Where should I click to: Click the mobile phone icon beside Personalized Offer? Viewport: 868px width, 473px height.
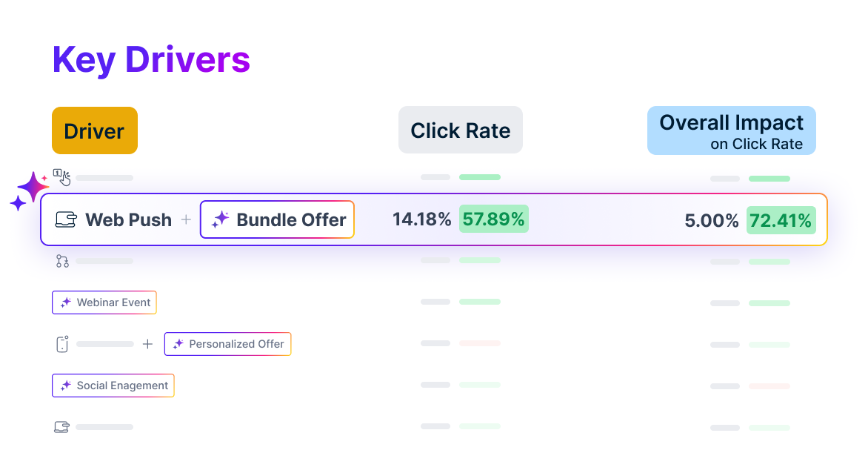(x=62, y=344)
